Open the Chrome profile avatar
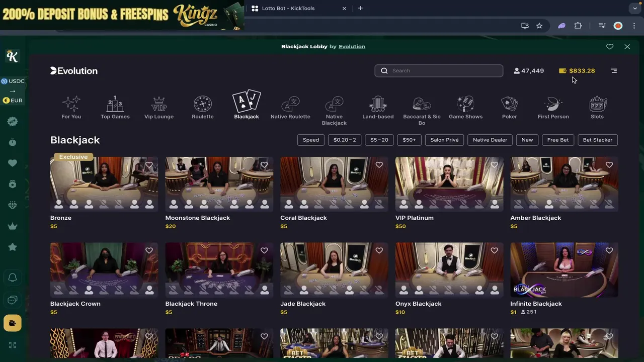Screen dimensions: 644x362 618,26
